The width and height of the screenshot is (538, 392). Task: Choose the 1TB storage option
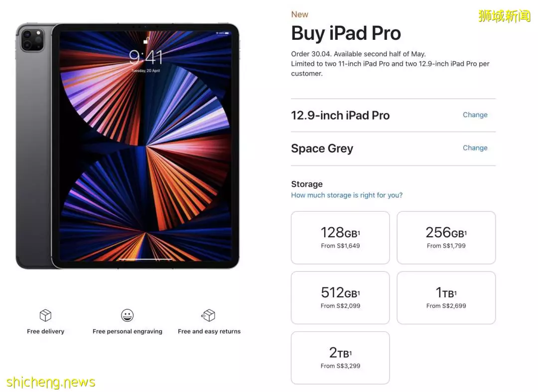click(446, 298)
